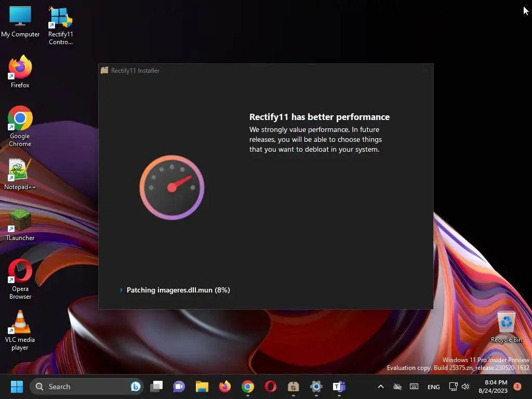Switch to Rectify11 Installer taskbar icon
This screenshot has height=399, width=532.
pos(293,387)
